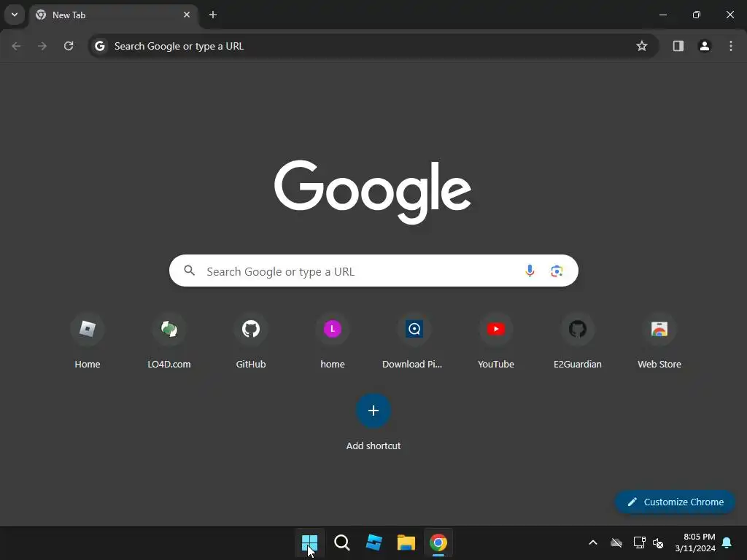Open the Web Store shortcut icon
The height and width of the screenshot is (560, 747).
tap(659, 329)
